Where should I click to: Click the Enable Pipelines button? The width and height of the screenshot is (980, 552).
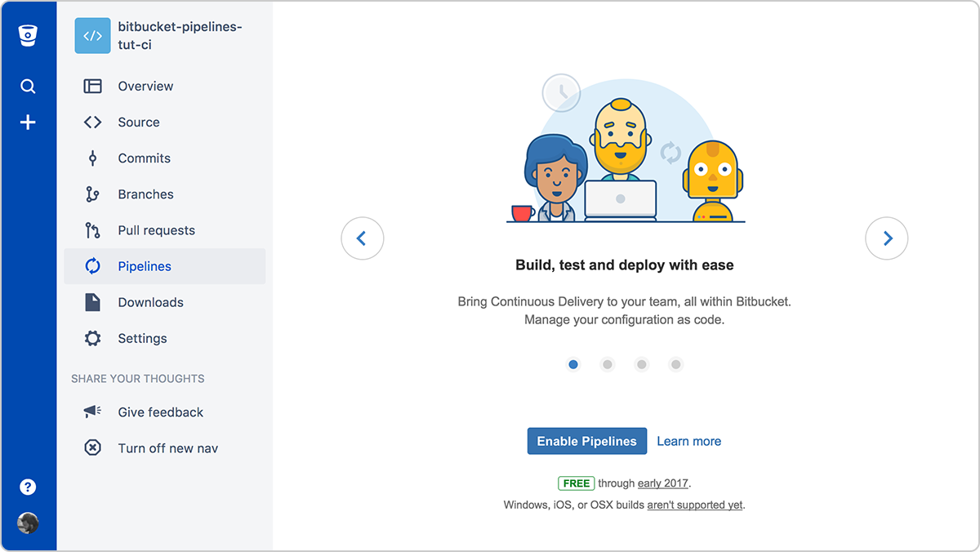click(586, 440)
